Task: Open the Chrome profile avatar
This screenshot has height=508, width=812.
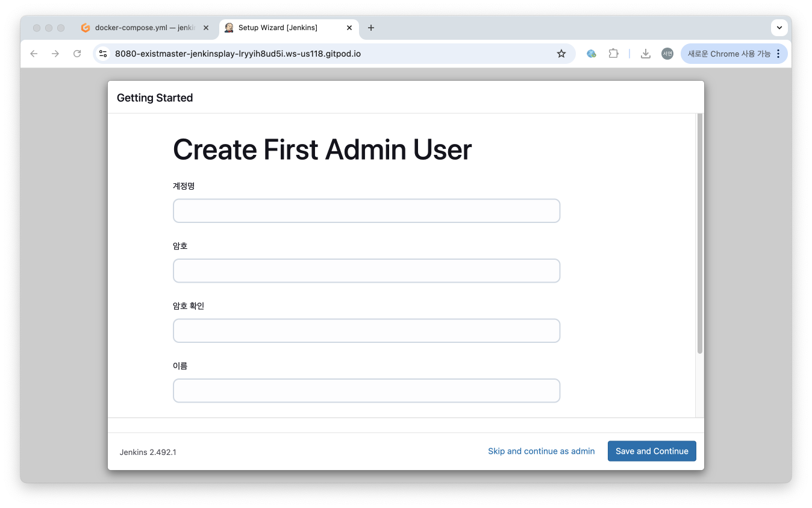Action: click(667, 54)
